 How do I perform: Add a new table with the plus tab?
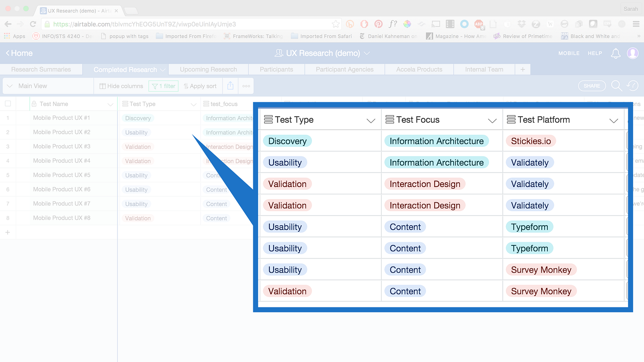522,69
